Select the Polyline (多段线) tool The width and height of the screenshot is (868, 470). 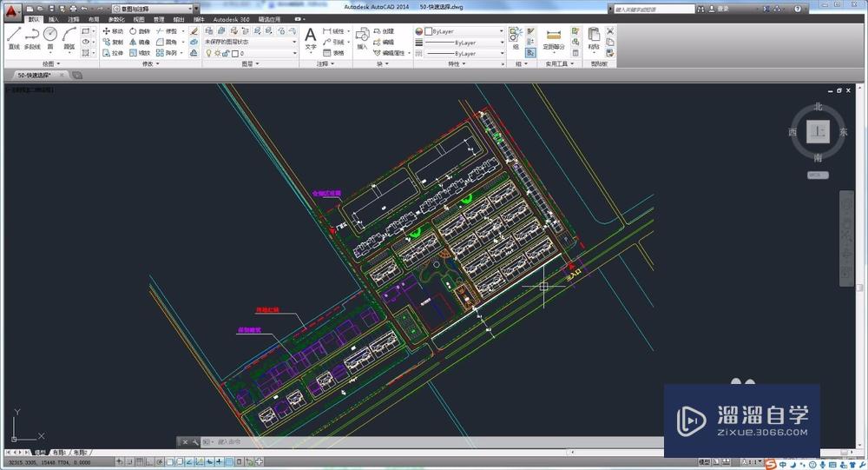[32, 38]
